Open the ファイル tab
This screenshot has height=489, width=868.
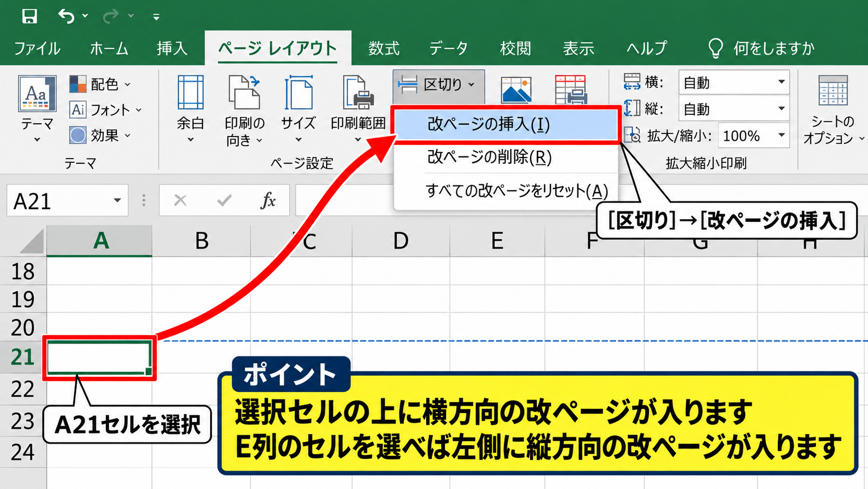click(37, 48)
